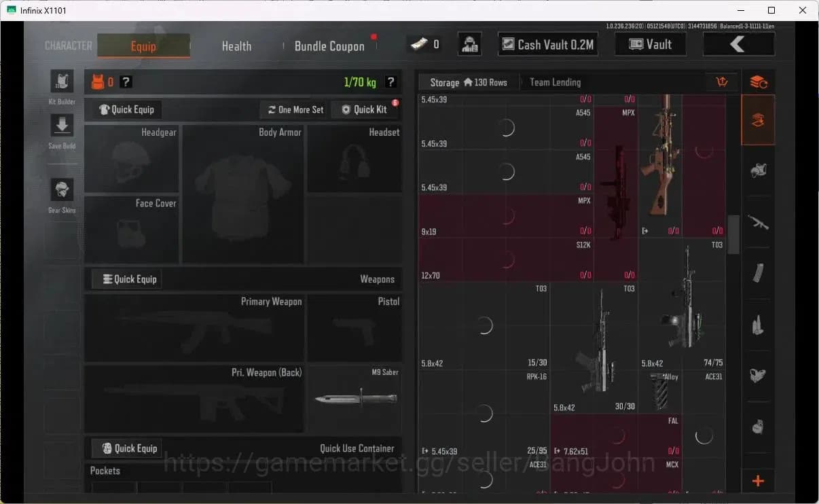Image resolution: width=819 pixels, height=504 pixels.
Task: Filter storage by magazine category
Action: 758,273
